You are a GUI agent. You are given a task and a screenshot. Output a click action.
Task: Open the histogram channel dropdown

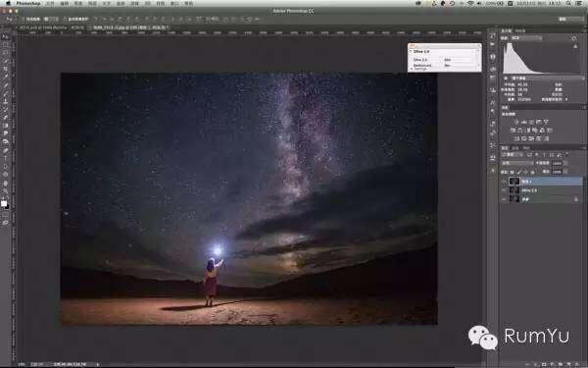(x=527, y=38)
